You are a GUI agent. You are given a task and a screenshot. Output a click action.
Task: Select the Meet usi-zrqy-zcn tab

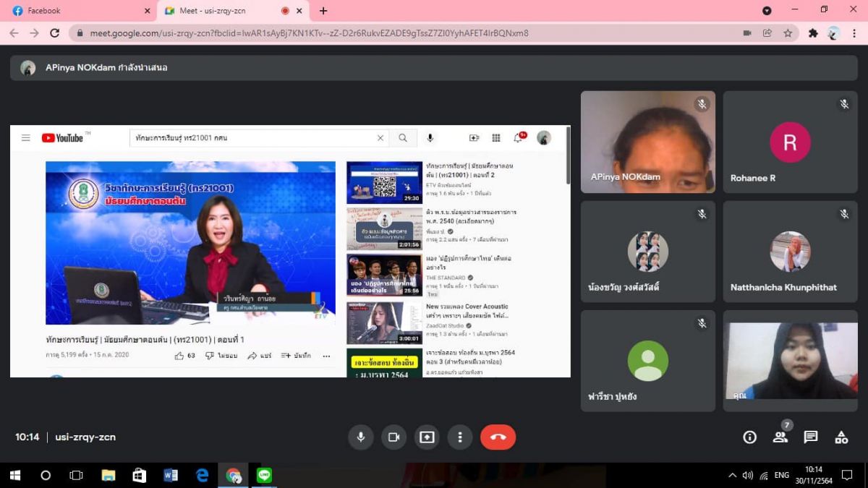(217, 11)
